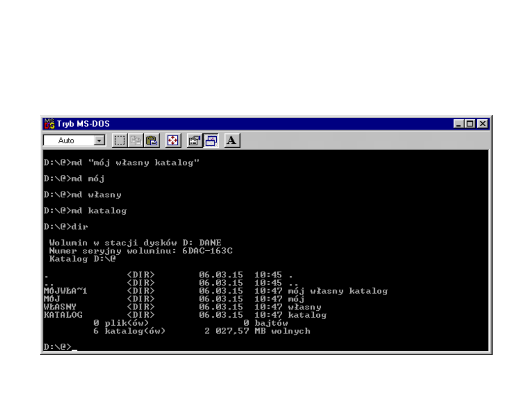Click the Tryb MS-DOS title bar text
Viewport: 532px width, 399px height.
[83, 124]
